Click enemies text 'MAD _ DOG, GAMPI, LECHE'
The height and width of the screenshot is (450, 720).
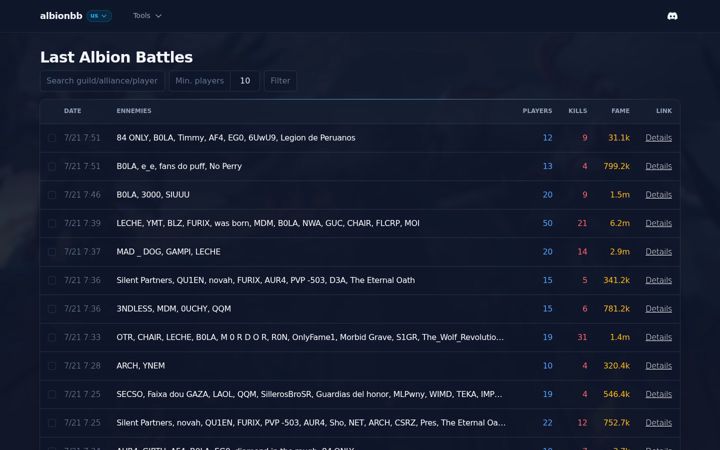coord(169,252)
